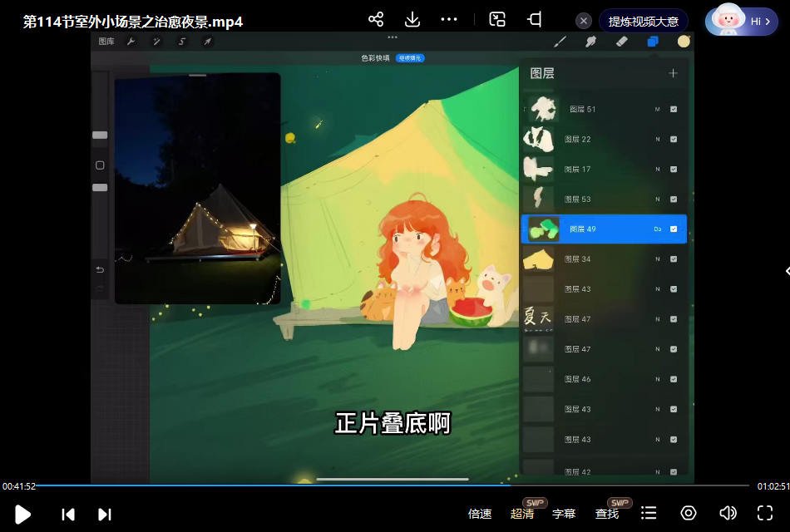Open blend mode dropdown showing N on 图层 22
This screenshot has height=532, width=790.
pos(657,139)
